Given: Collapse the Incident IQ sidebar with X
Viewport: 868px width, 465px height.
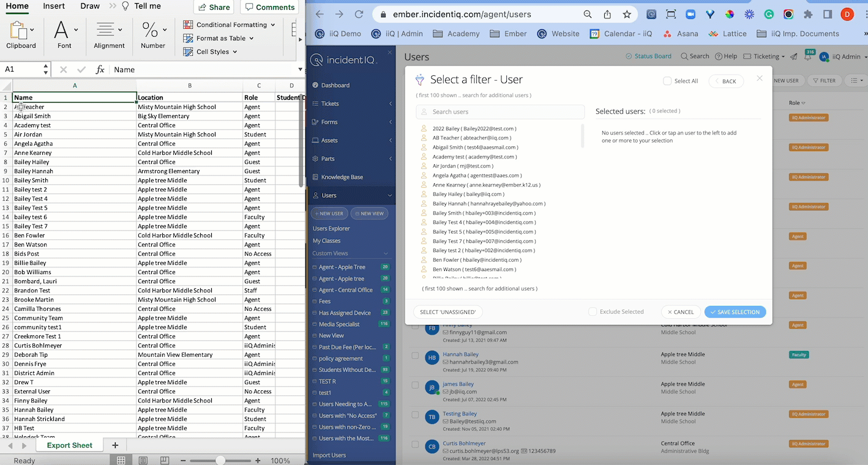Looking at the screenshot, I should pos(390,53).
